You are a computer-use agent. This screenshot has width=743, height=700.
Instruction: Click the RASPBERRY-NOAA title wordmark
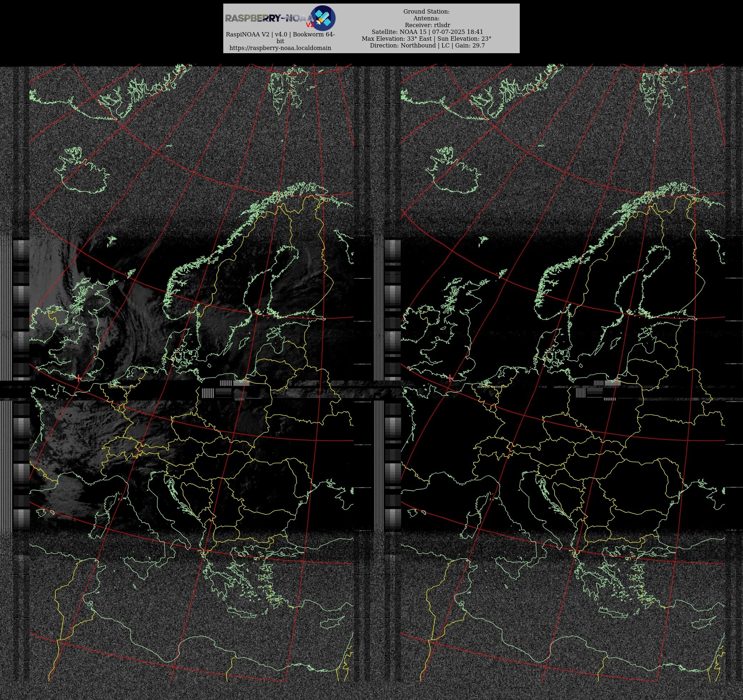click(x=269, y=18)
